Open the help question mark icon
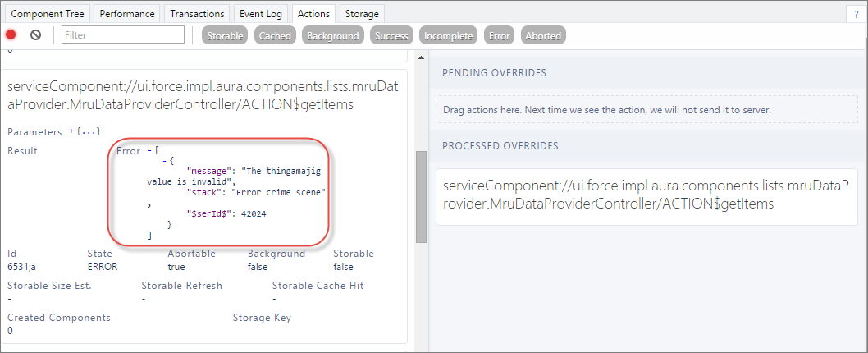 pyautogui.click(x=856, y=15)
